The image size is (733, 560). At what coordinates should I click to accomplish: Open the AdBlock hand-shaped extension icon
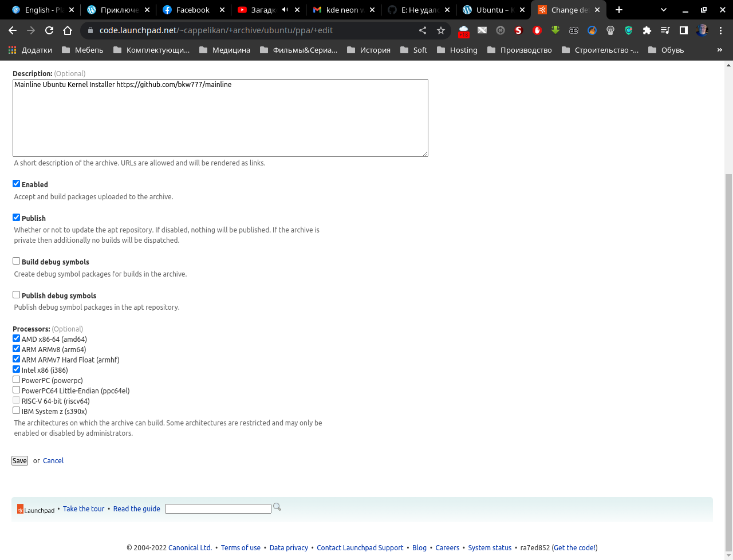point(537,30)
